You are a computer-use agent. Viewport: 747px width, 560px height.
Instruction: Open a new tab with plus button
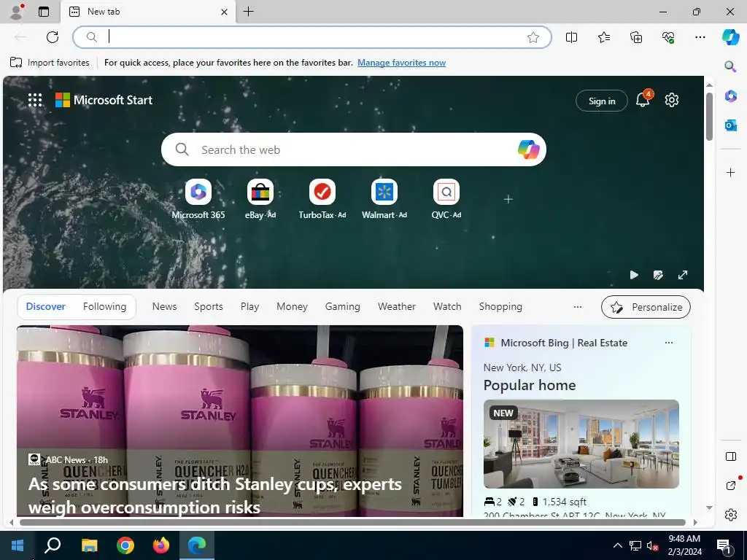pyautogui.click(x=249, y=12)
